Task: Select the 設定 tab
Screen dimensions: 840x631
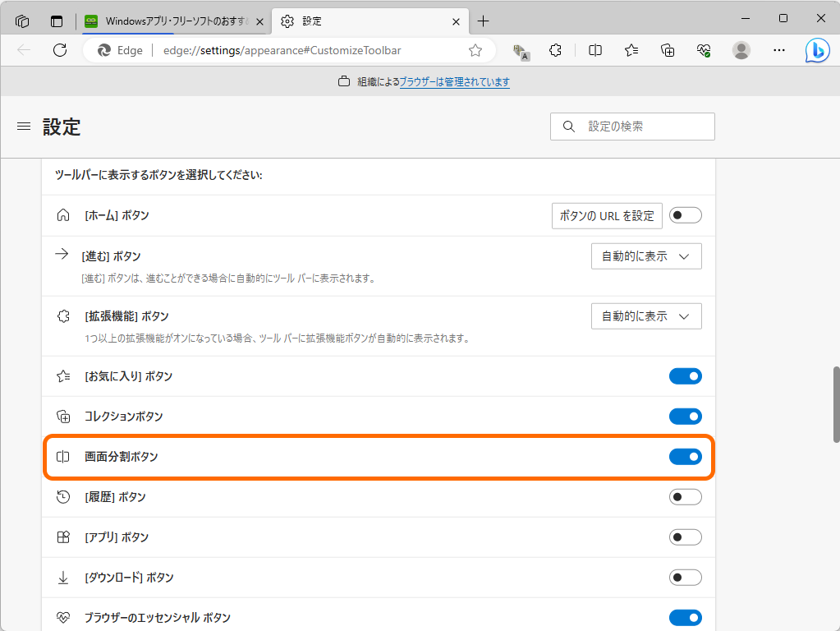Action: pyautogui.click(x=370, y=21)
